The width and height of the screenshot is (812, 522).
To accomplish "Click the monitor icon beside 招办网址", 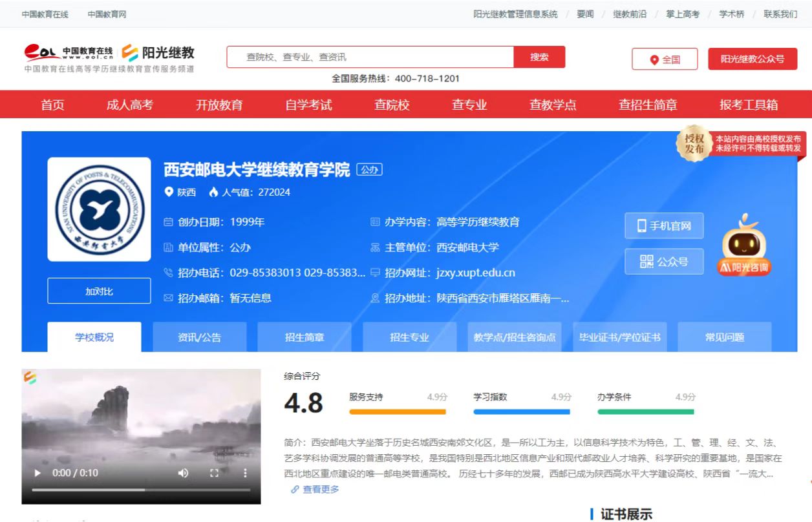I will (376, 273).
